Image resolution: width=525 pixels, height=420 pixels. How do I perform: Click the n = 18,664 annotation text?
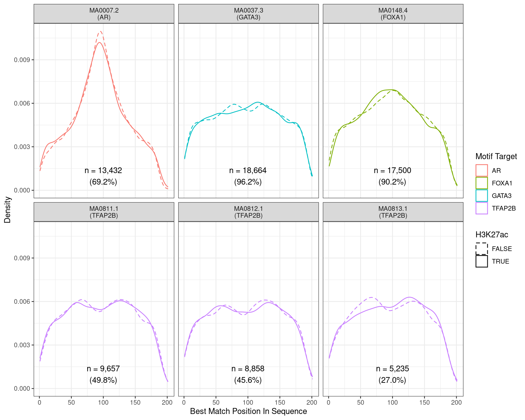(248, 170)
